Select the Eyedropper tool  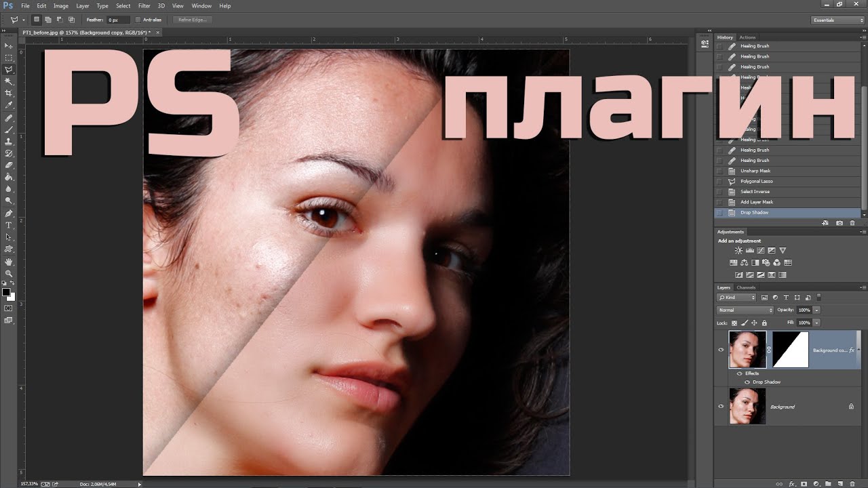tap(9, 105)
